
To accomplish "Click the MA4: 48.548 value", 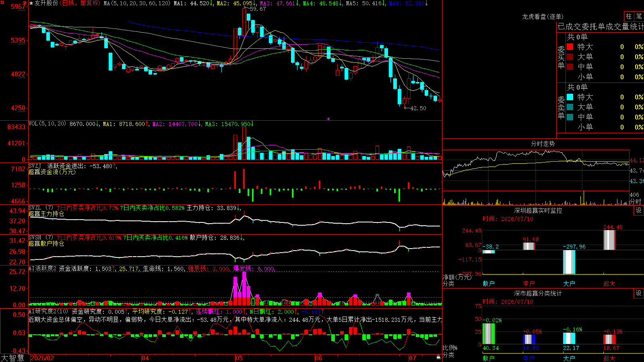I will tap(322, 3).
